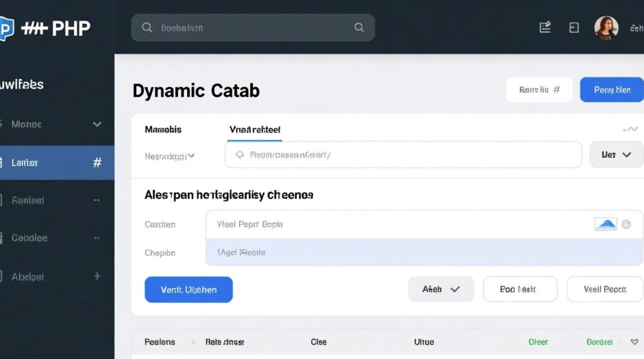Open the notes icon in the top header
The width and height of the screenshot is (644, 359).
545,28
